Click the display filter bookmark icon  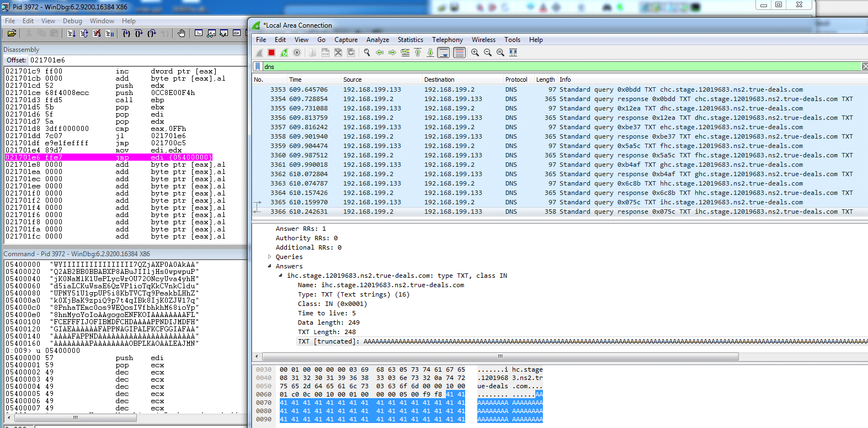(257, 66)
